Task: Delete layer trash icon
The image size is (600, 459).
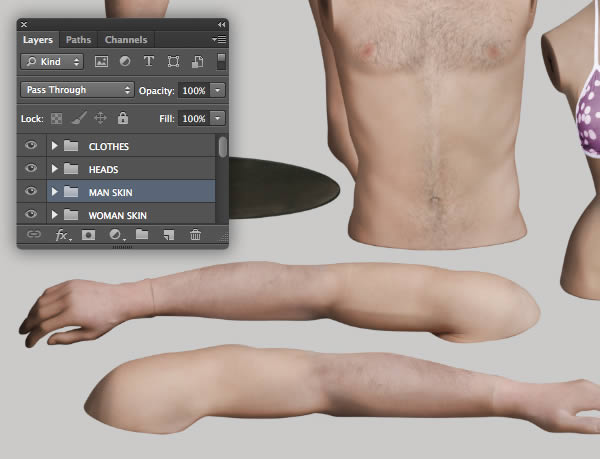Action: [195, 234]
